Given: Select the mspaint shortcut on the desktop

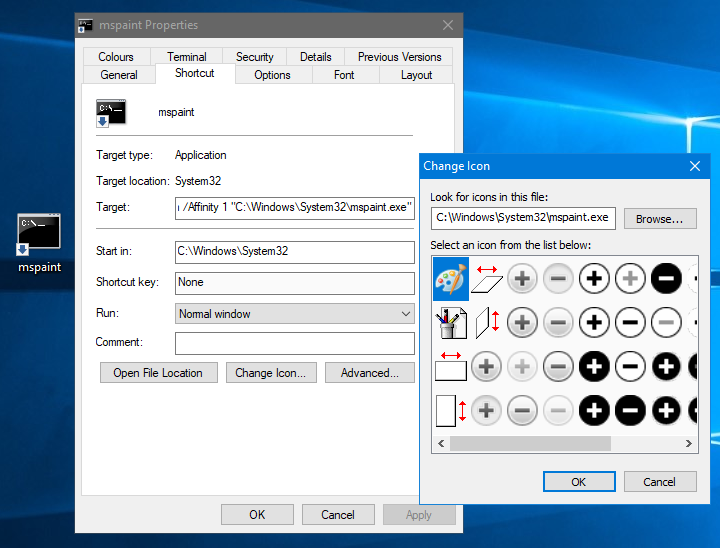Looking at the screenshot, I should (39, 243).
